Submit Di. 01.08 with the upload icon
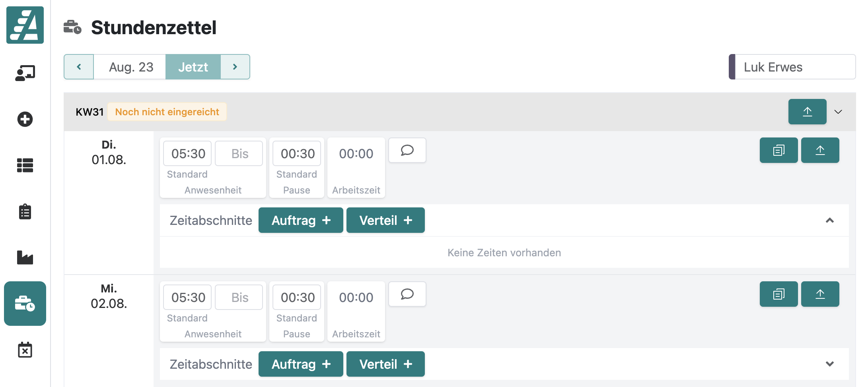Viewport: 868px width, 387px height. pos(820,150)
